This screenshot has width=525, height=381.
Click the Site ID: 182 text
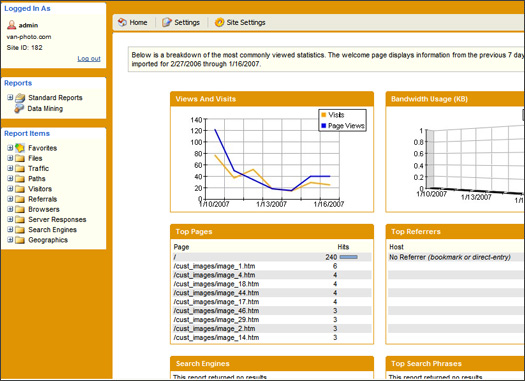click(x=24, y=48)
